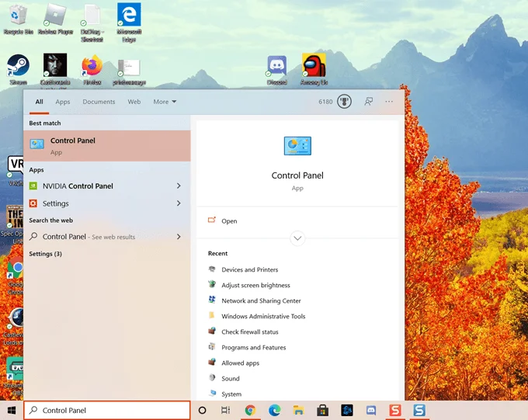Open the printmanage desktop file icon
This screenshot has width=528, height=420.
coord(129,71)
